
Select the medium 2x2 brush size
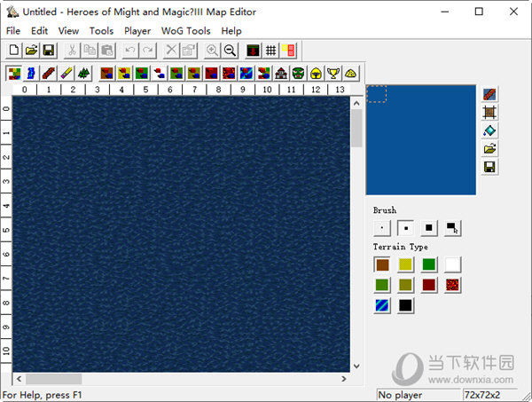(405, 228)
